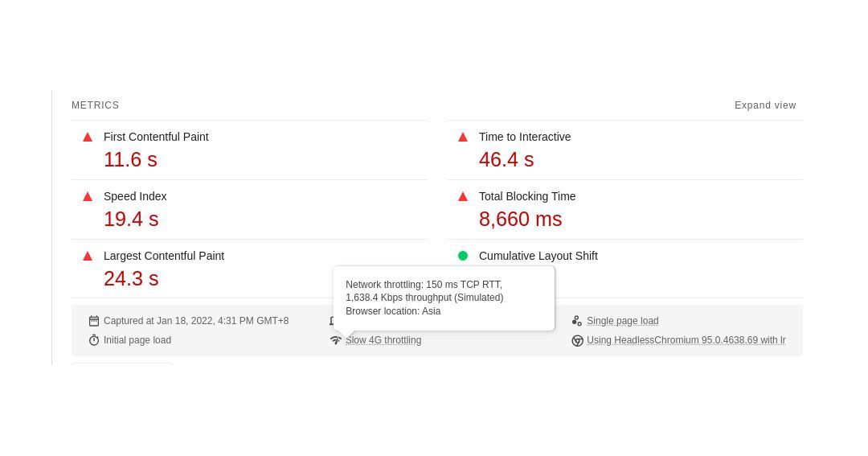Click the Captured at Jan 18, 2022 text
The image size is (868, 456).
[196, 321]
